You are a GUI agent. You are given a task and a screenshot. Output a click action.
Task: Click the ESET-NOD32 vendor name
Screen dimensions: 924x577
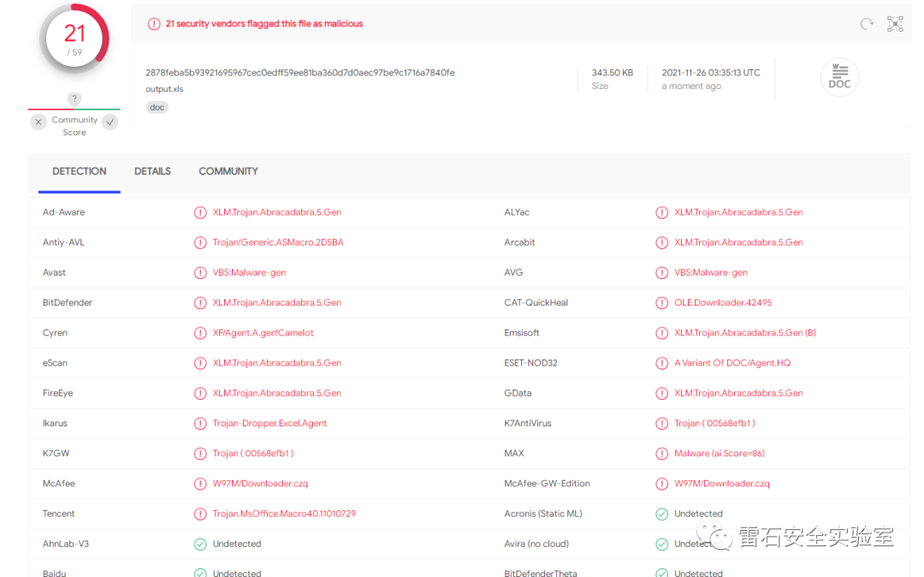[531, 363]
